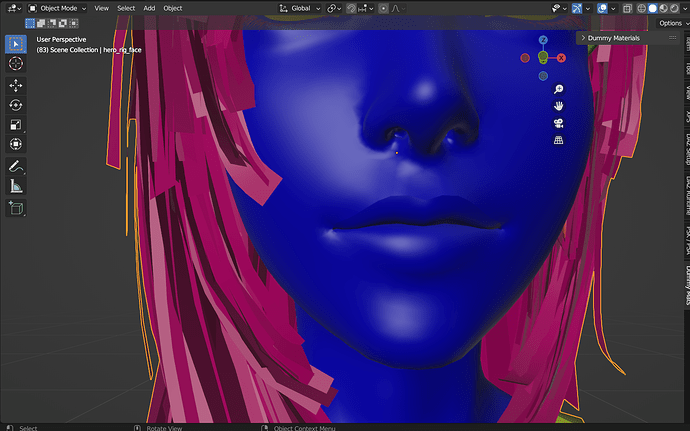
Task: Select the Annotate tool
Action: click(x=16, y=166)
